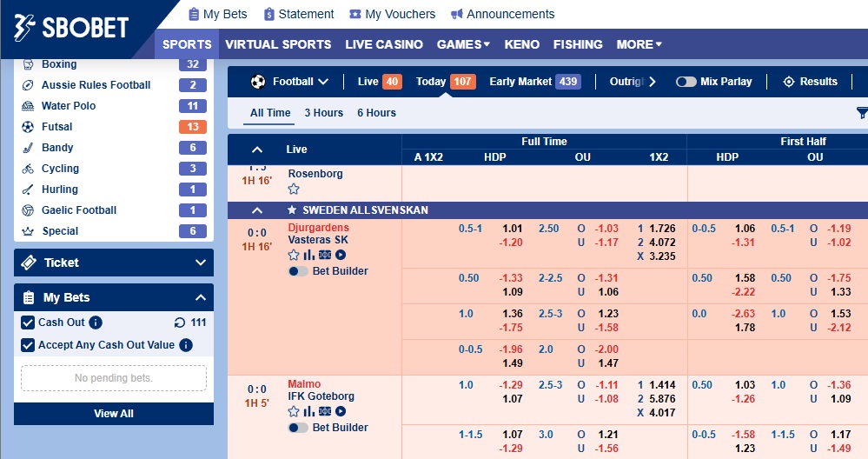Open the KENO section
This screenshot has height=459, width=868.
[521, 44]
